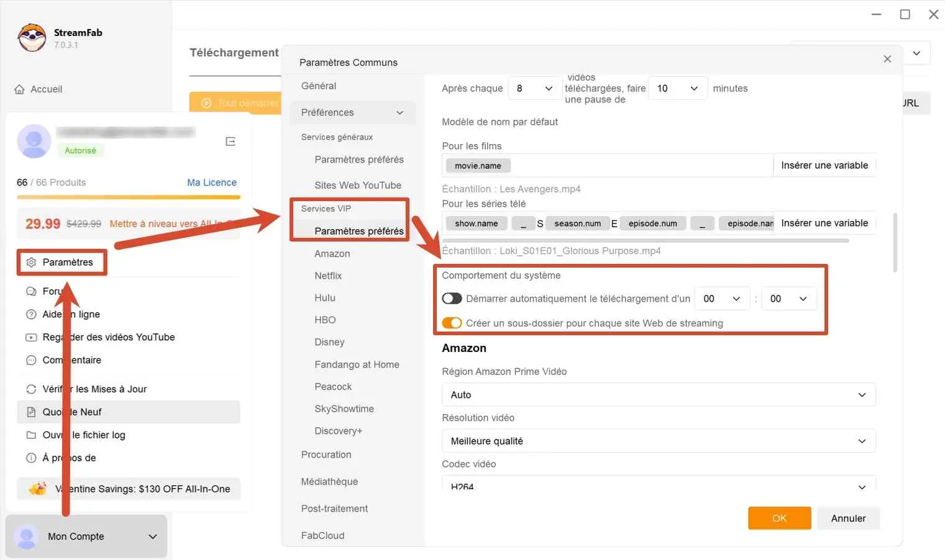
Task: Select the Disney settings entry
Action: [329, 342]
